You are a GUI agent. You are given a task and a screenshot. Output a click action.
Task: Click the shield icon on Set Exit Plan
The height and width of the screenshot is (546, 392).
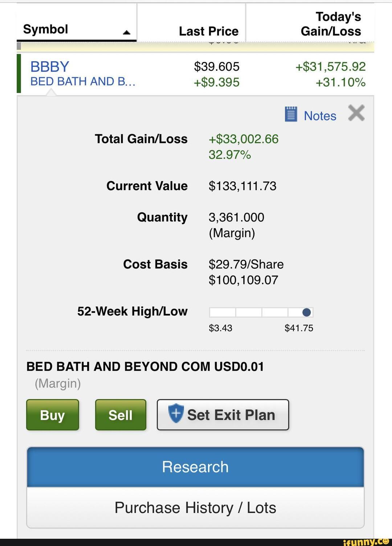176,413
